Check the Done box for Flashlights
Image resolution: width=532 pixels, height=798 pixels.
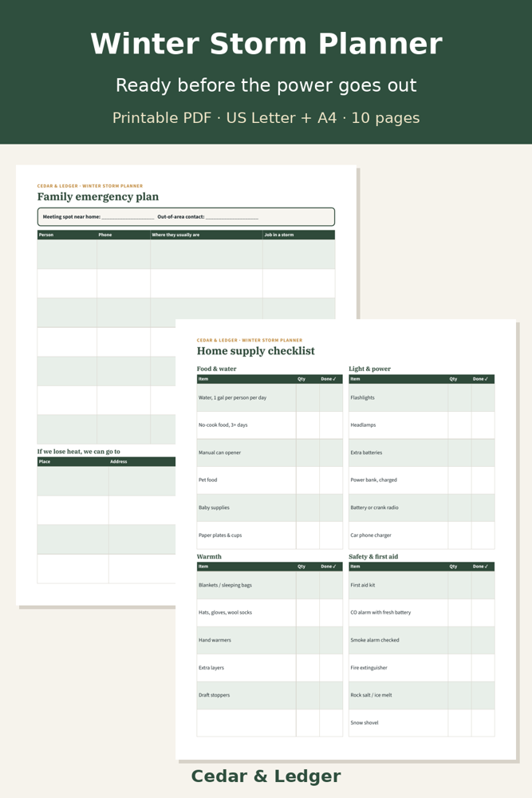click(483, 398)
